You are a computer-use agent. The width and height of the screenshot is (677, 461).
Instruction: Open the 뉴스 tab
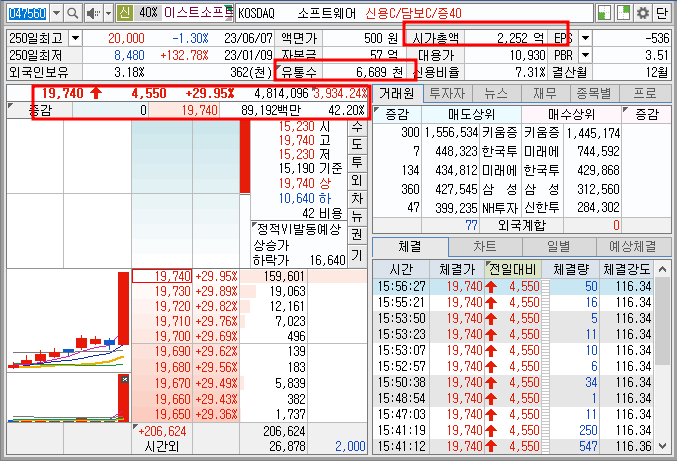pyautogui.click(x=496, y=93)
